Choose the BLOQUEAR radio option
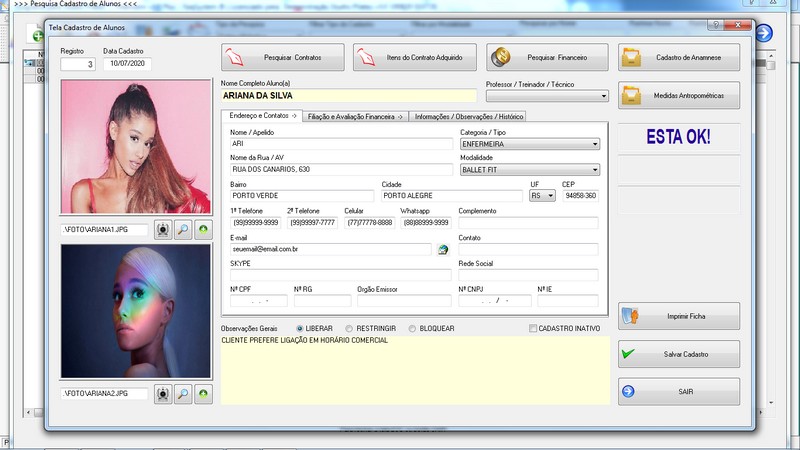 (410, 328)
